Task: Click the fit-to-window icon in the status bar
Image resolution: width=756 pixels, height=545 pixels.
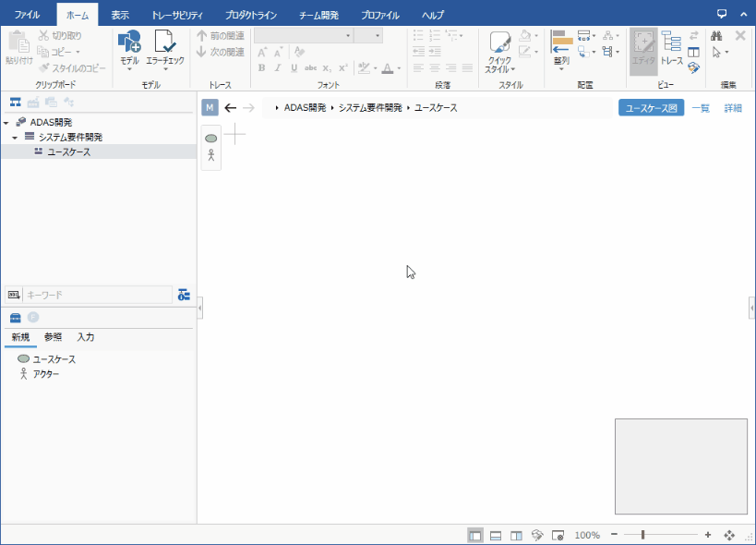Action: pyautogui.click(x=729, y=535)
